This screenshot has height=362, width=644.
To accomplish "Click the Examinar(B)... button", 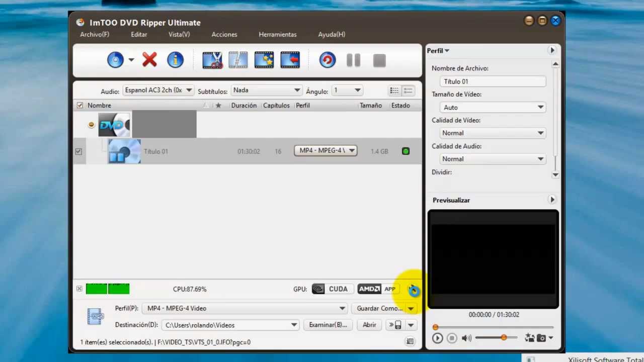I will [328, 325].
